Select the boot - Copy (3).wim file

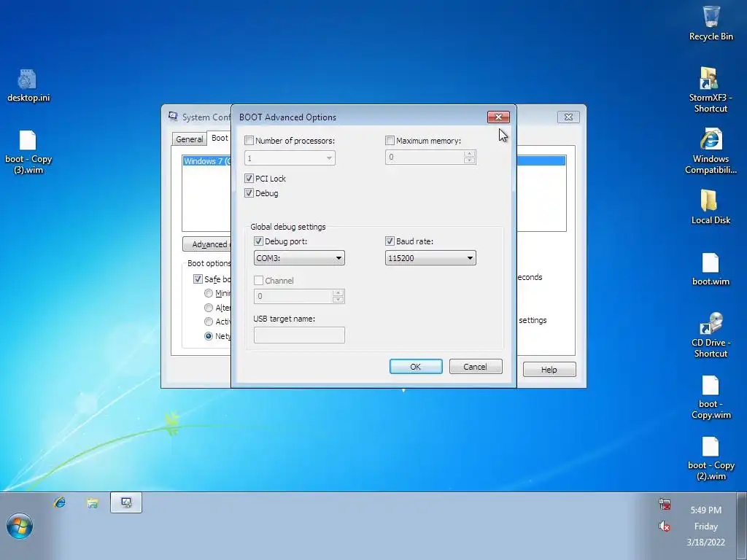pos(28,152)
